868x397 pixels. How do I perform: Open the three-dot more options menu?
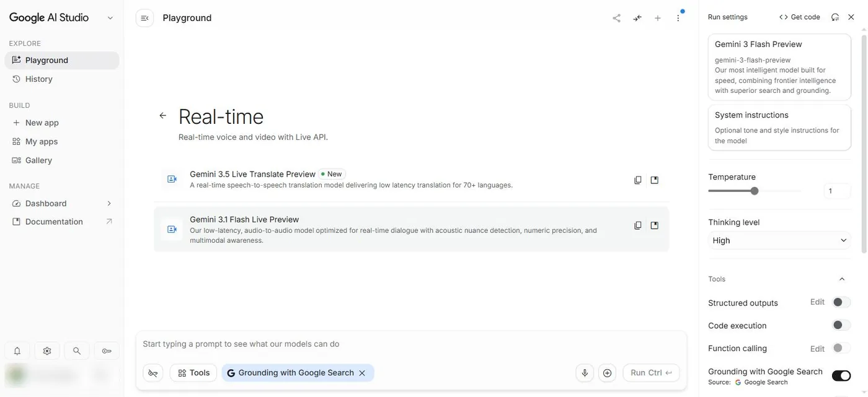coord(678,18)
